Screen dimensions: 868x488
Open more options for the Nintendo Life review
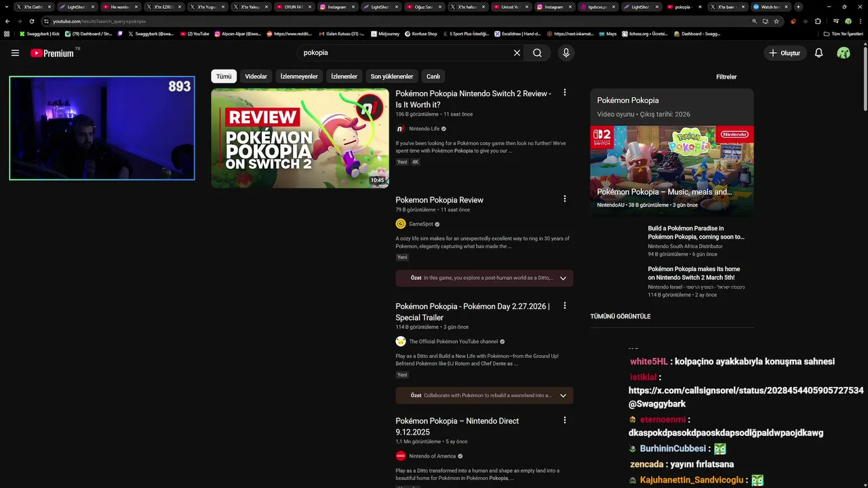564,93
